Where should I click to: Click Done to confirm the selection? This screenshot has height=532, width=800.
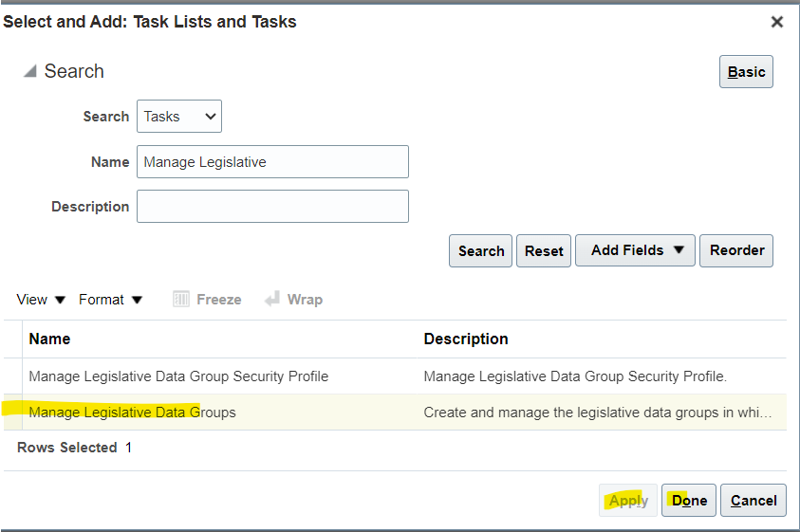(689, 501)
